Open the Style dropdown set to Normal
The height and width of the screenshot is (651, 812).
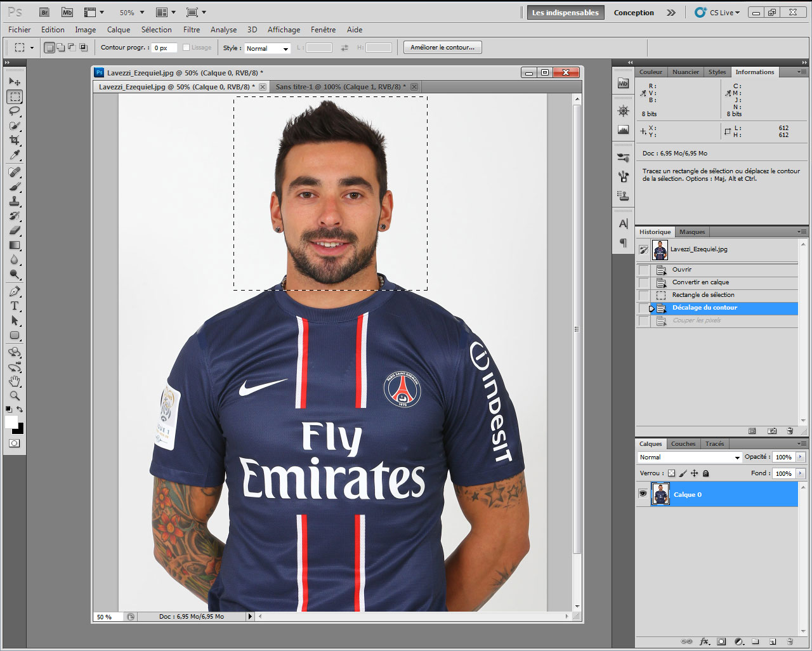coord(267,48)
